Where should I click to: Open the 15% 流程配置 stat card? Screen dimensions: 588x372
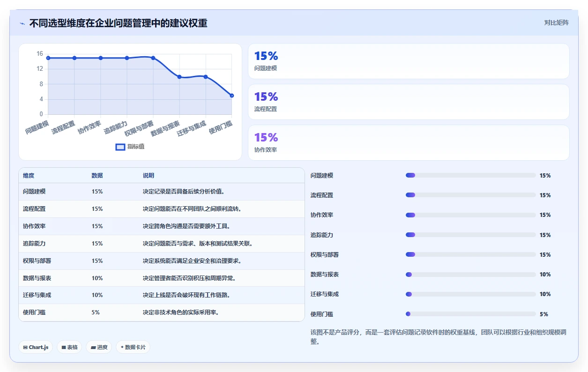[409, 102]
